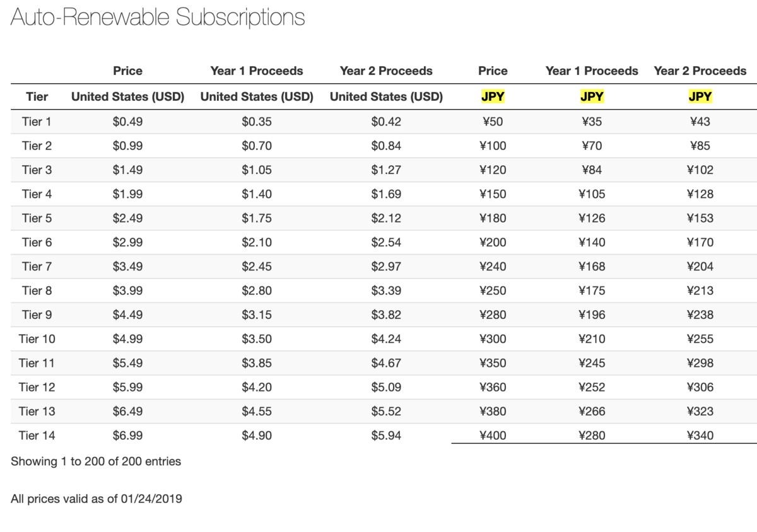Image resolution: width=757 pixels, height=532 pixels.
Task: Select the $2.99 price cell
Action: click(x=127, y=243)
